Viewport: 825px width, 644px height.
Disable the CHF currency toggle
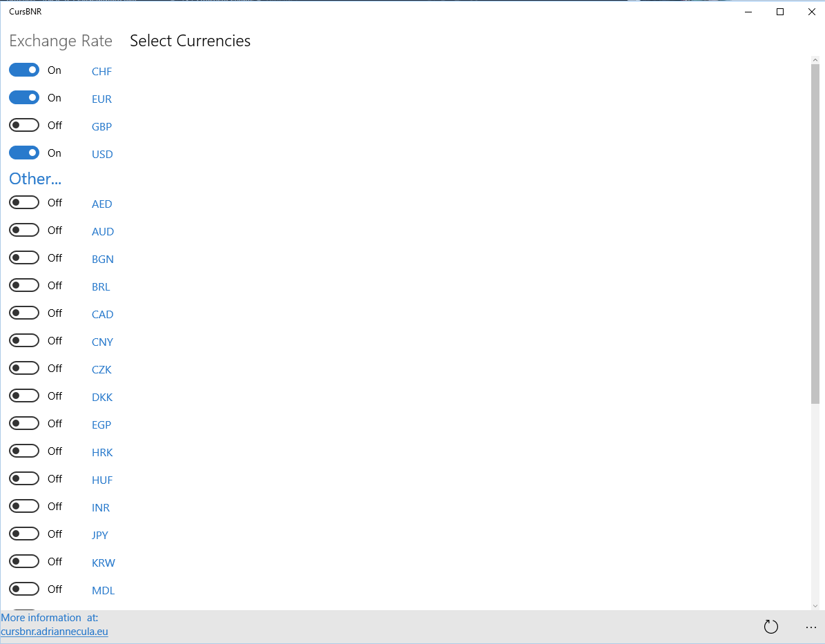click(x=24, y=70)
